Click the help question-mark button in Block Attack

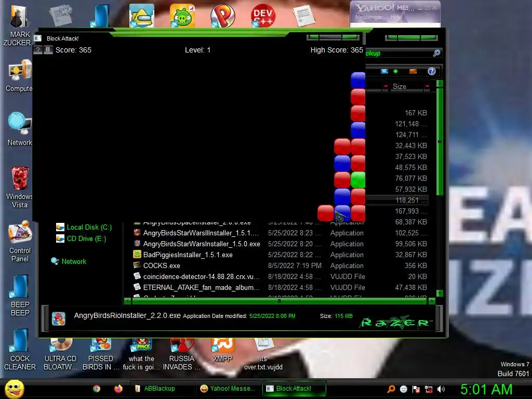pyautogui.click(x=37, y=50)
